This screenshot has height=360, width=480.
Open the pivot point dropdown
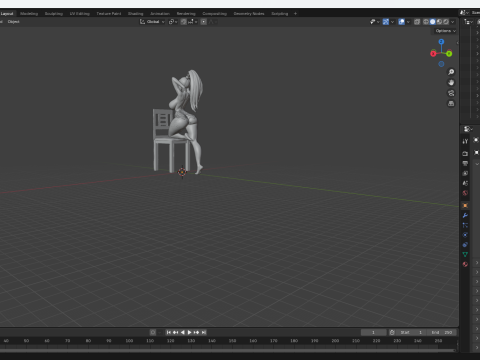coord(173,22)
